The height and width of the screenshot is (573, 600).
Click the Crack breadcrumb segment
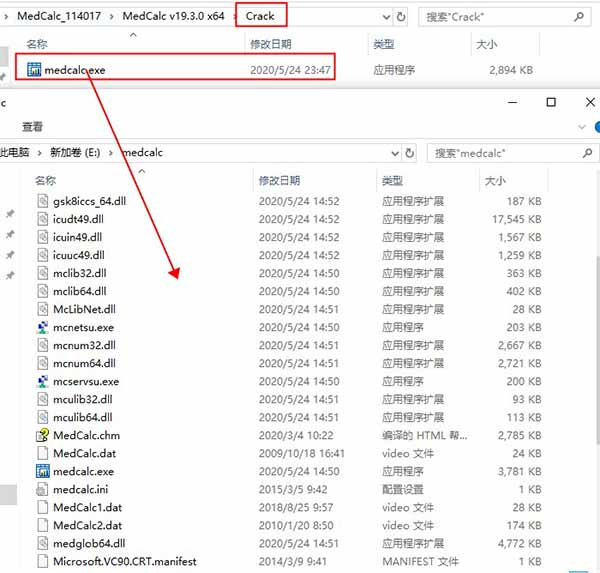[260, 16]
